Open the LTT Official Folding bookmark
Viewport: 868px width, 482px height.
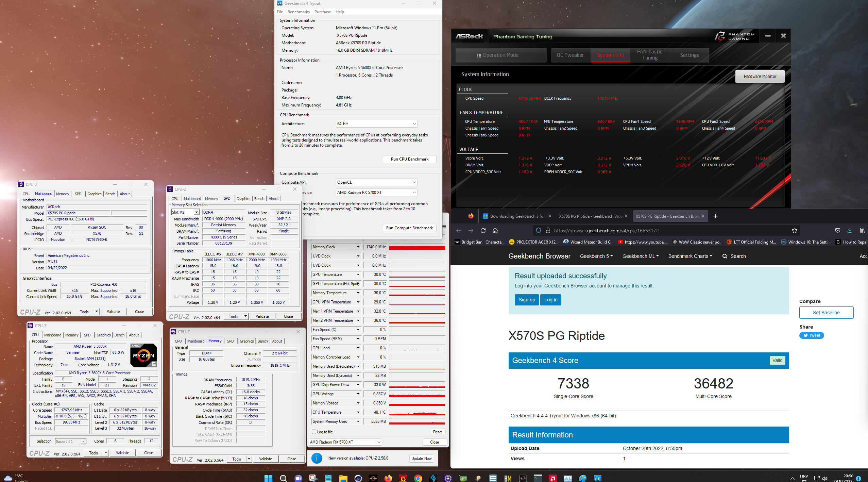pyautogui.click(x=751, y=242)
